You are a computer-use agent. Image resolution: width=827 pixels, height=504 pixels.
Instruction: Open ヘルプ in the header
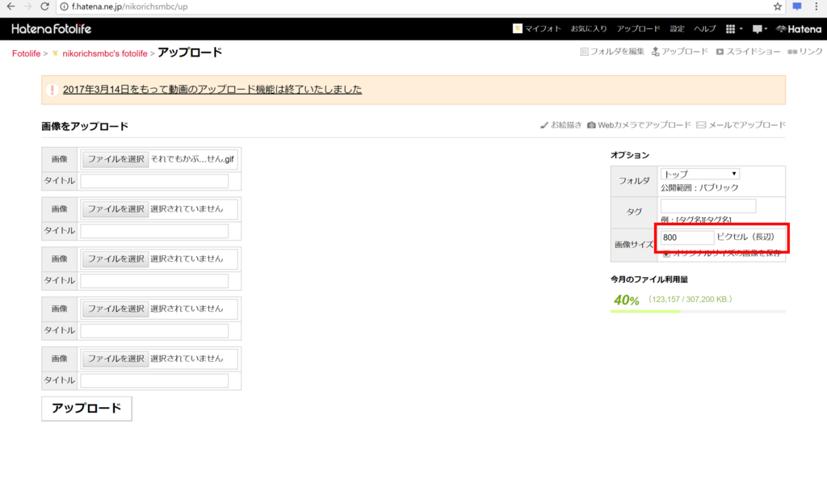point(704,28)
